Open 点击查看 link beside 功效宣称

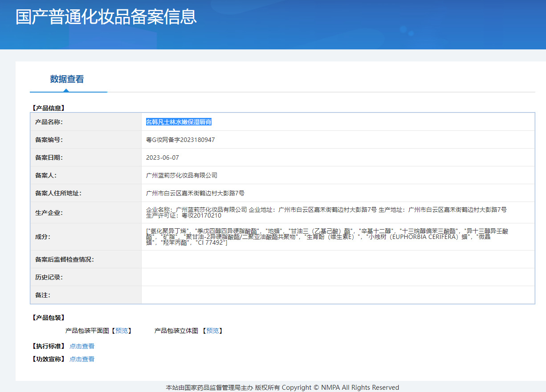82,359
